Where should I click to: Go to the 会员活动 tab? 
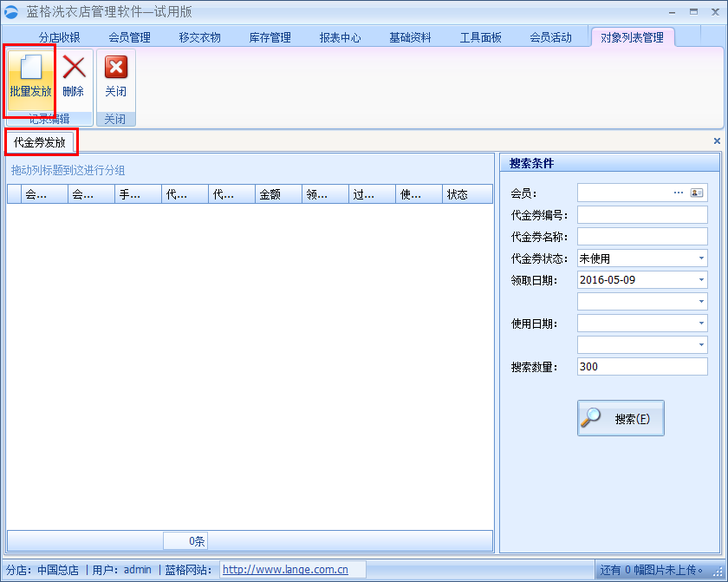tap(550, 37)
